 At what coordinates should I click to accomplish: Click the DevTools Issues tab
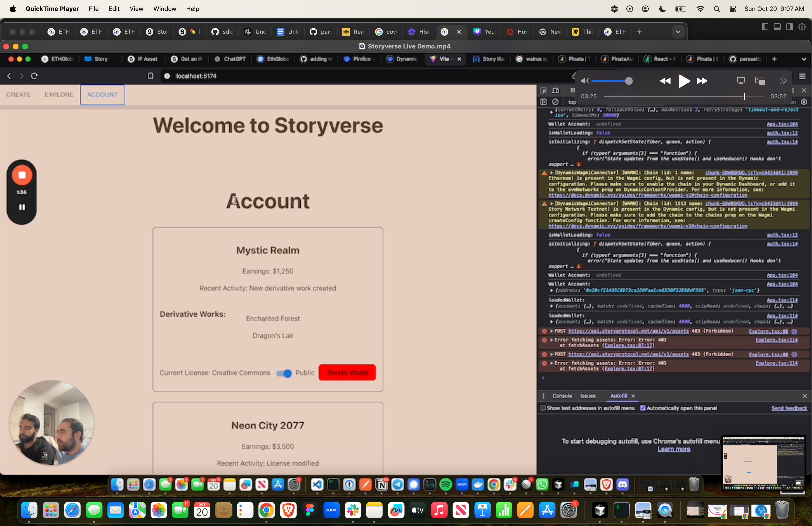[x=588, y=396]
